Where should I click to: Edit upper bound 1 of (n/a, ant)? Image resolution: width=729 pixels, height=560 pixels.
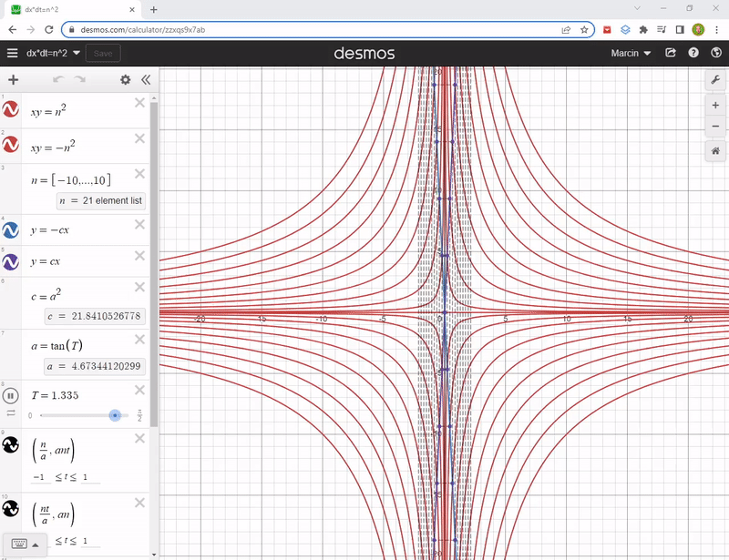coord(90,477)
